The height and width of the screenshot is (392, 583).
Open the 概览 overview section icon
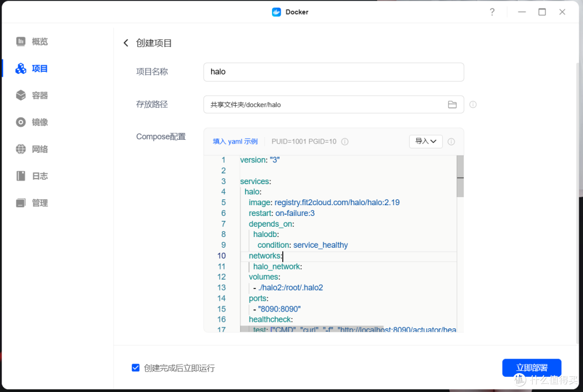21,42
